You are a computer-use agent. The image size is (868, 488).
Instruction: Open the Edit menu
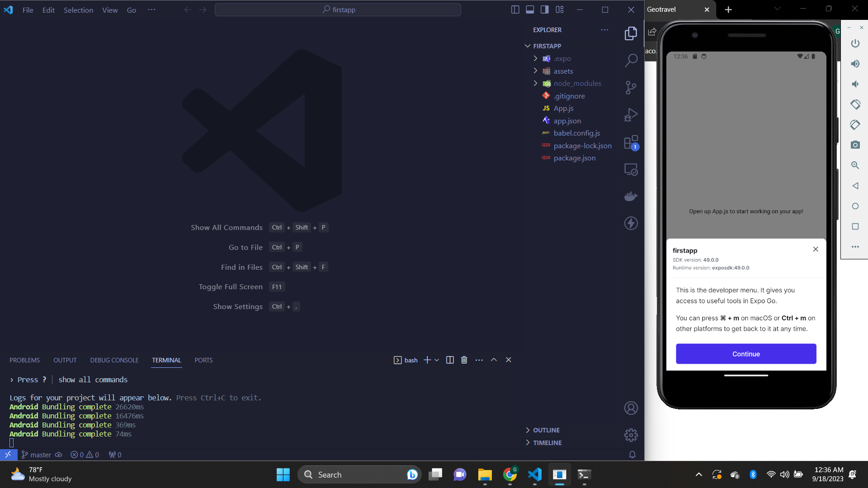tap(48, 10)
